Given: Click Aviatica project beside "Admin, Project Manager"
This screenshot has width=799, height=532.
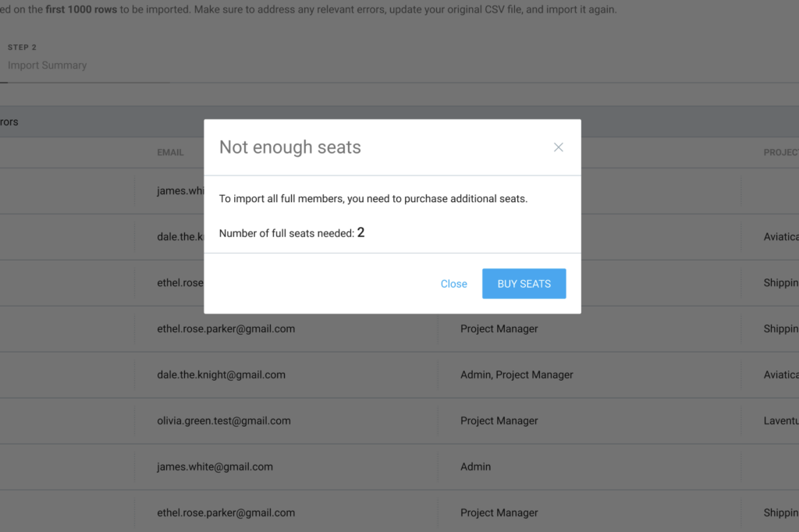Looking at the screenshot, I should pos(780,374).
